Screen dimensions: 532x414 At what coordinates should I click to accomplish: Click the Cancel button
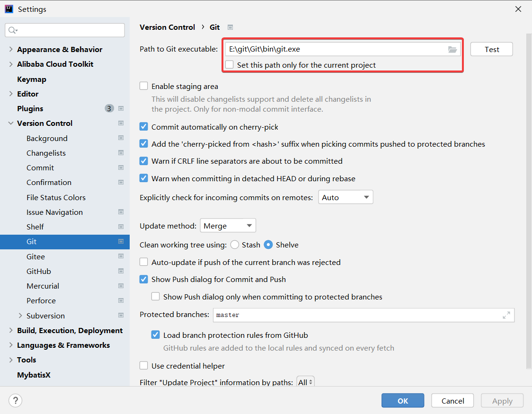click(452, 401)
